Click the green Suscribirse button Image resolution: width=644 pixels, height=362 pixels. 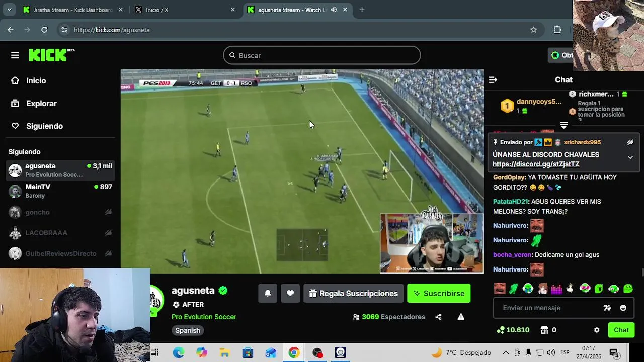click(439, 293)
